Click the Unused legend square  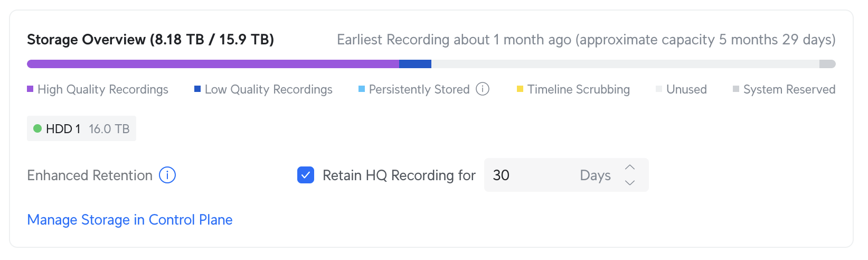[659, 89]
